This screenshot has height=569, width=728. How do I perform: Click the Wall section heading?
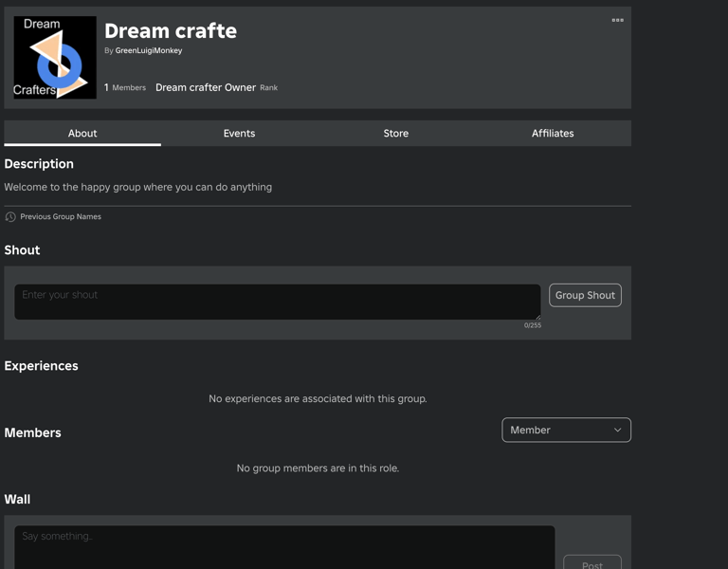pos(17,500)
